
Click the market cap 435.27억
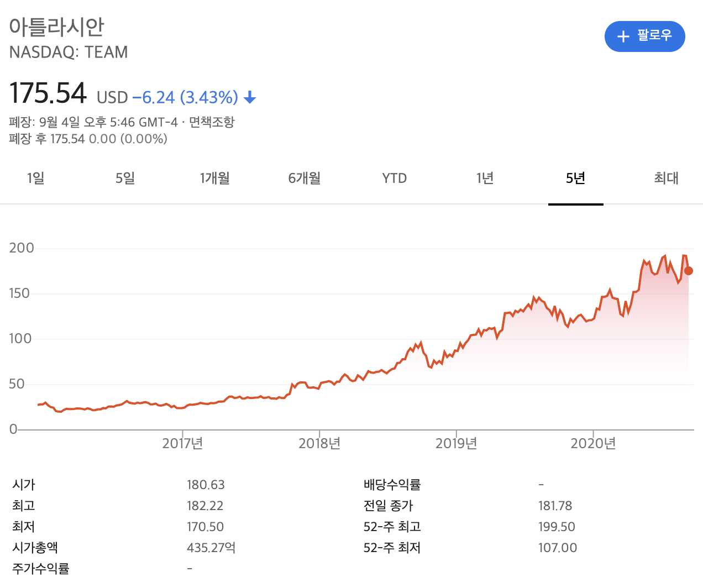point(211,548)
